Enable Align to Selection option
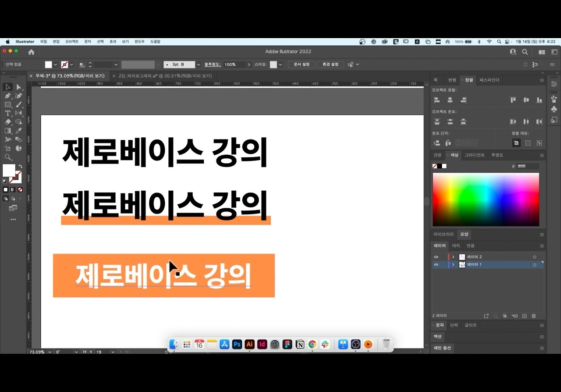 (528, 143)
